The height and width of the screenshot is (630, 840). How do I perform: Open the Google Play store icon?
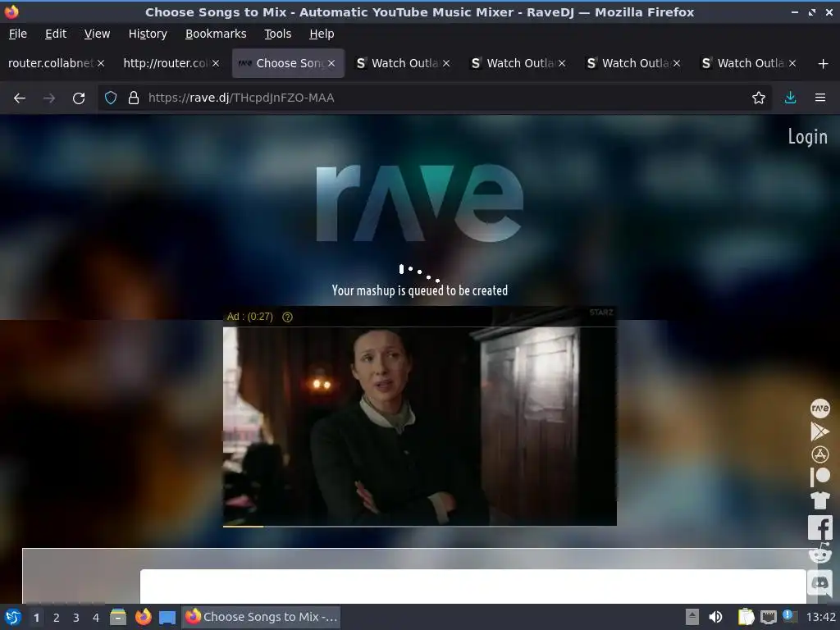pyautogui.click(x=819, y=431)
